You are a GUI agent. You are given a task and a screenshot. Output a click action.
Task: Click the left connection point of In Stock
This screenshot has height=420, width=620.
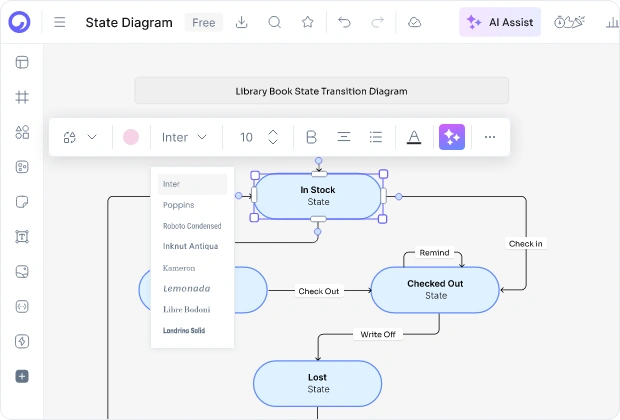(238, 196)
